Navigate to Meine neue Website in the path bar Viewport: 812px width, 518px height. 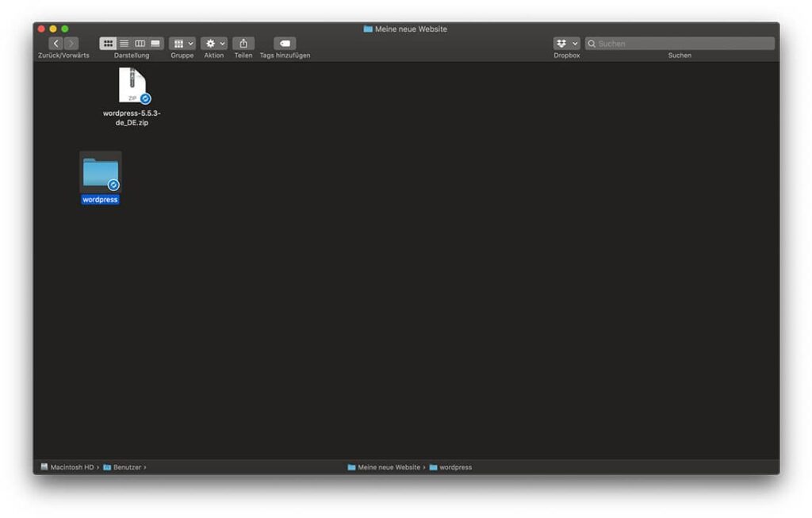click(388, 467)
